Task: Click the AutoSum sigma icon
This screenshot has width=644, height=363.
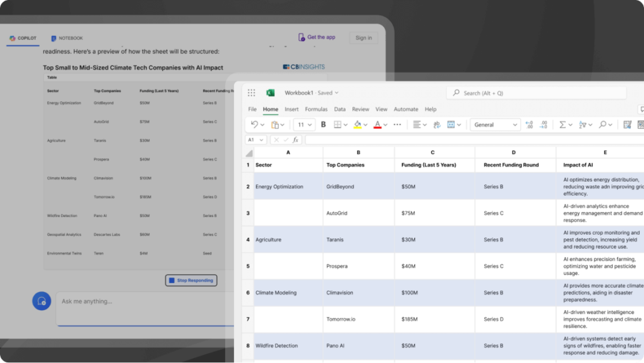Action: [x=562, y=125]
